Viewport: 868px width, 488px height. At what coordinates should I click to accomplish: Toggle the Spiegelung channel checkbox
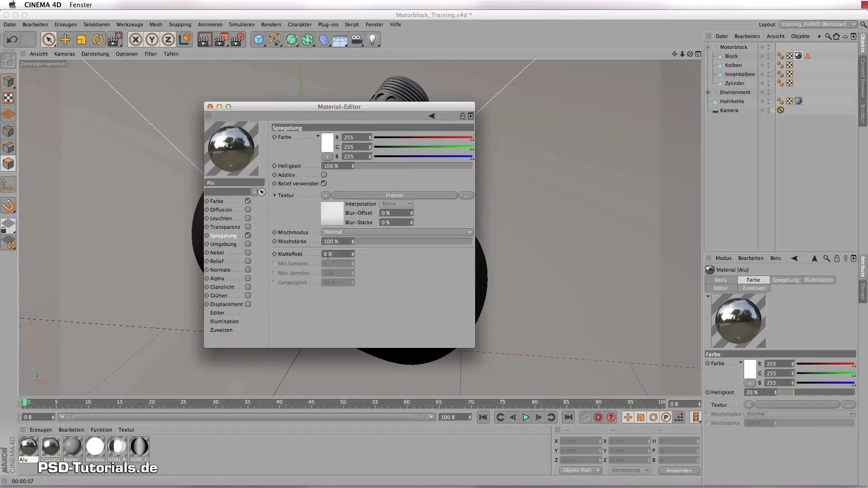(248, 235)
